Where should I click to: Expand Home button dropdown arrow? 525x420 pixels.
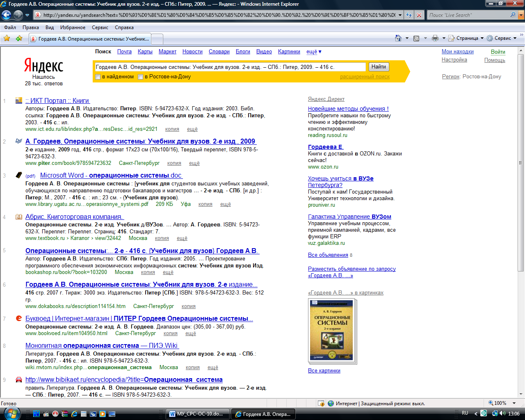point(407,38)
